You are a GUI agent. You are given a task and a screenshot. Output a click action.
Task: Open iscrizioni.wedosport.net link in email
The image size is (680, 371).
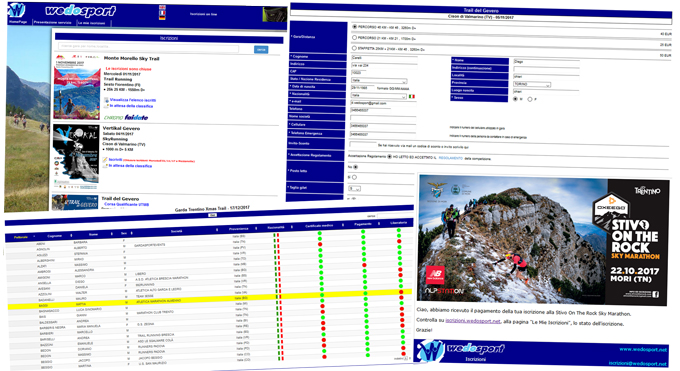[x=473, y=322]
